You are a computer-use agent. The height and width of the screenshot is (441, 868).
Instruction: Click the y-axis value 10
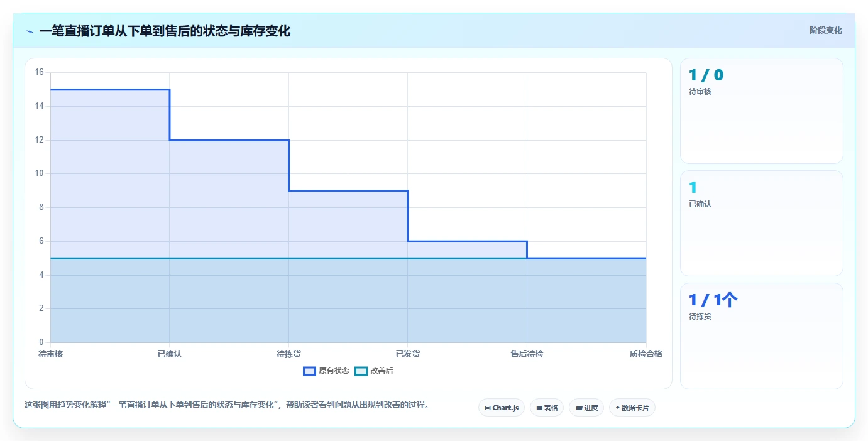[x=39, y=173]
